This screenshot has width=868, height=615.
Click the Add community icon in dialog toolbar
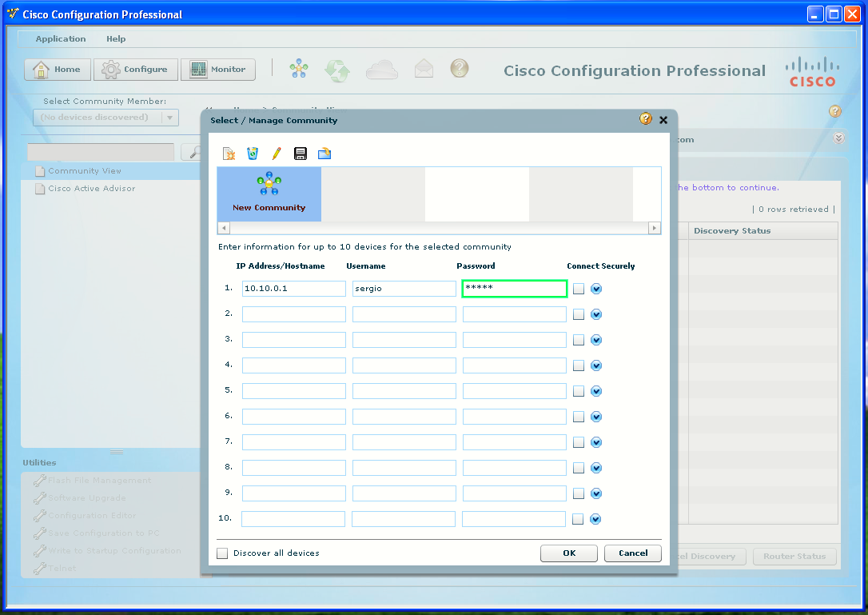click(229, 154)
